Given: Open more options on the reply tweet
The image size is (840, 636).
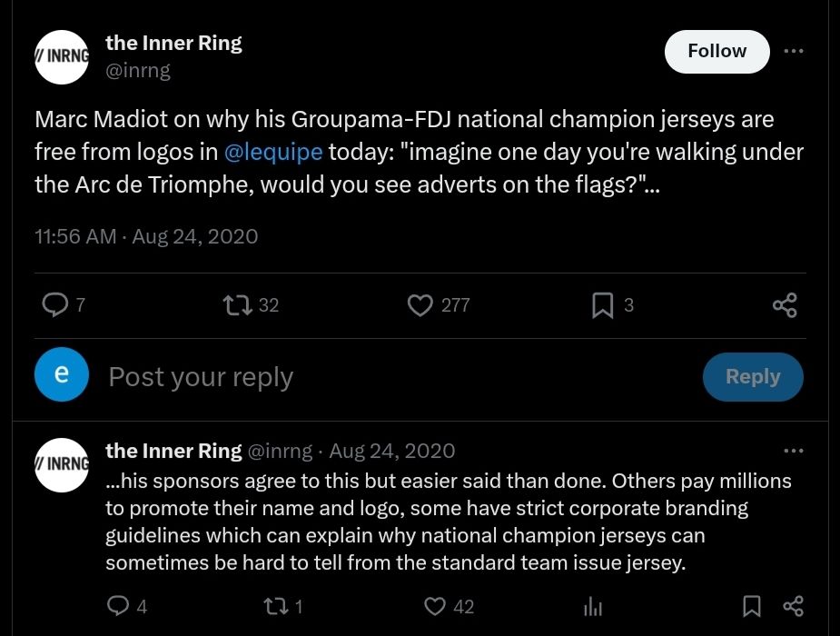Looking at the screenshot, I should 793,451.
